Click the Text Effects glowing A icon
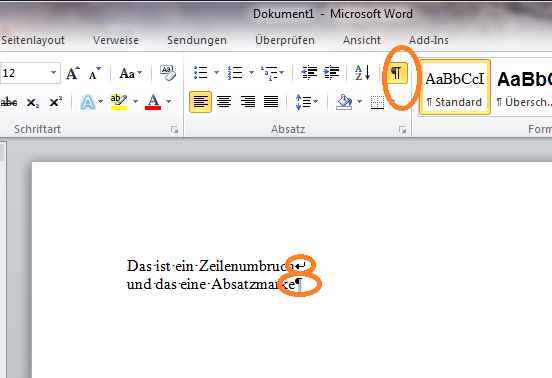 87,102
